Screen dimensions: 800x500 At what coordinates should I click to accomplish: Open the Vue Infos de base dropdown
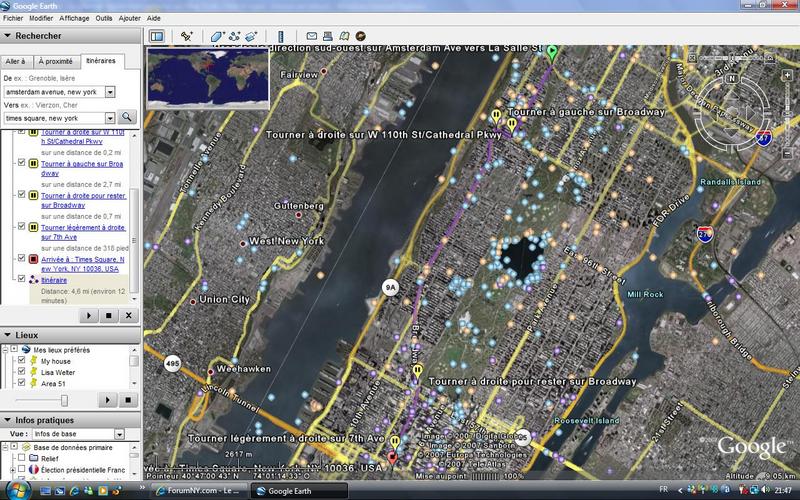pyautogui.click(x=119, y=434)
